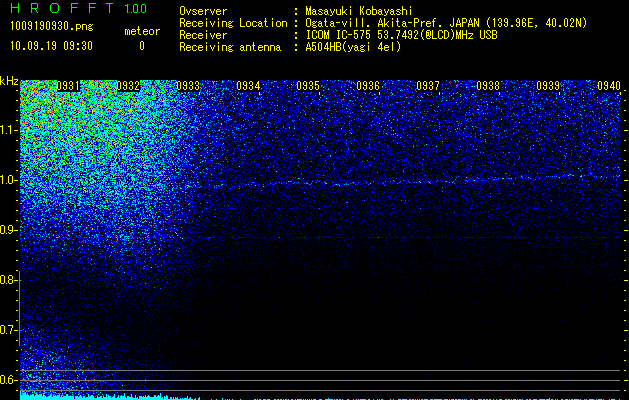Select the filename 1009190930.png
The width and height of the screenshot is (629, 400).
coord(52,26)
